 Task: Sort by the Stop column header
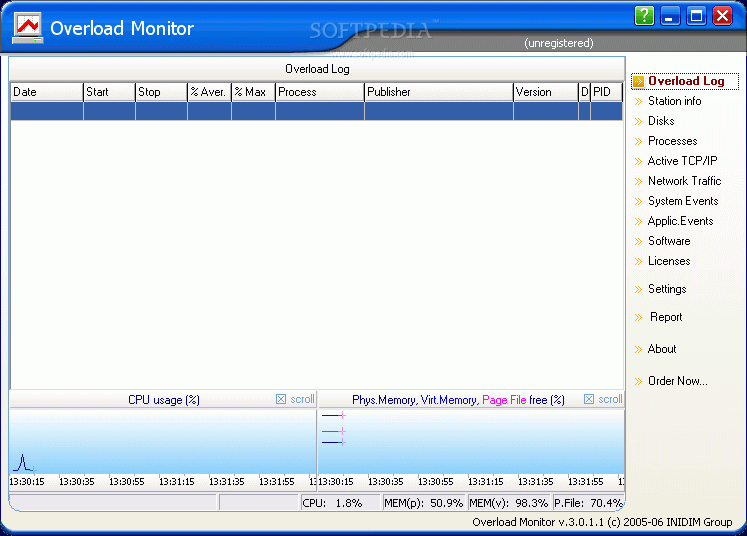click(162, 92)
